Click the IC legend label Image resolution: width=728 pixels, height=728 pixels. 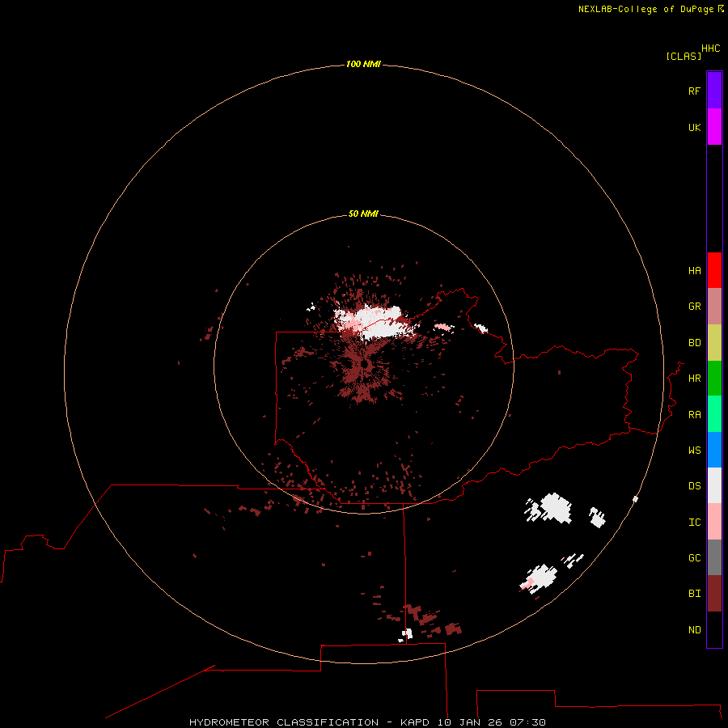point(694,523)
